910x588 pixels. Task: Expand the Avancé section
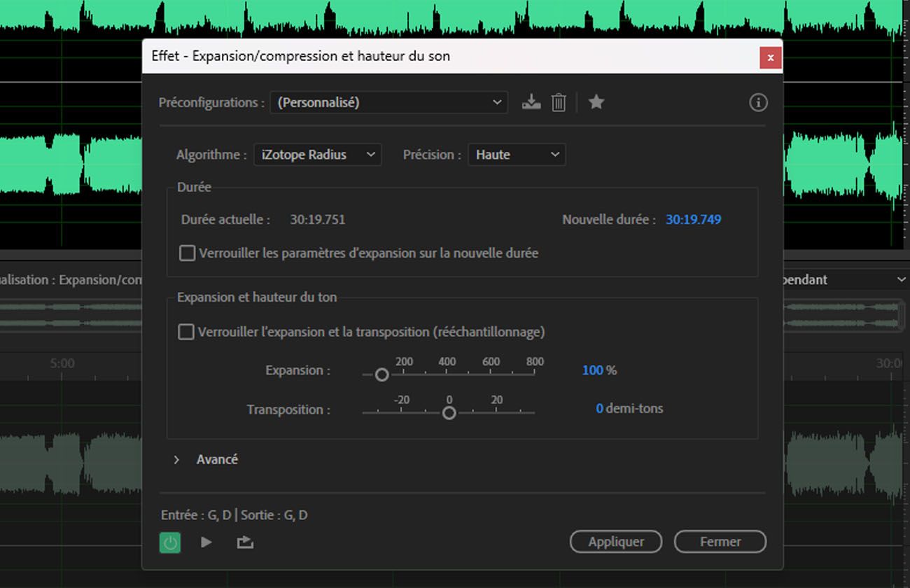(177, 460)
